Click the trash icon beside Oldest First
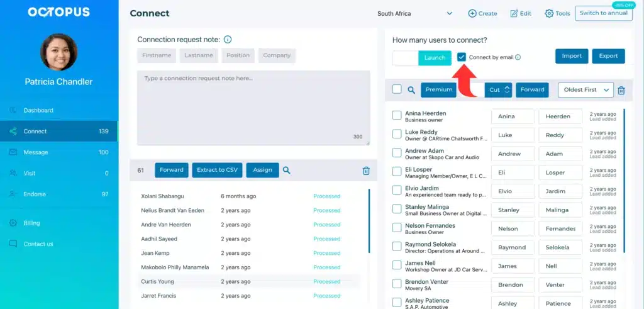Viewport: 644px width, 309px height. point(621,90)
